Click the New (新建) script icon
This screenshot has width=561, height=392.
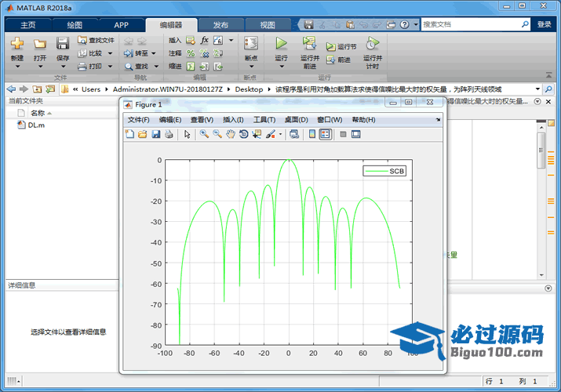(16, 44)
